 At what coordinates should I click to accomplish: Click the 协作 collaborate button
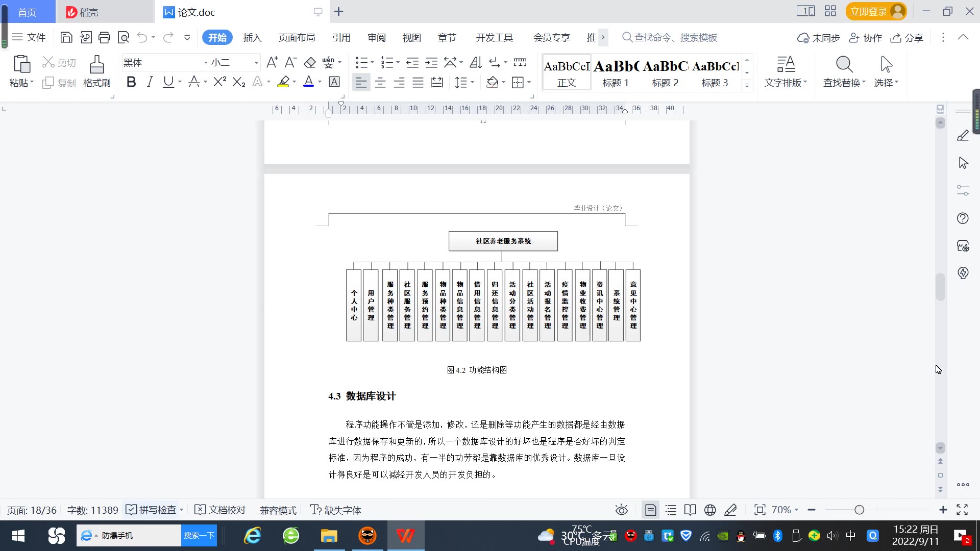coord(865,38)
